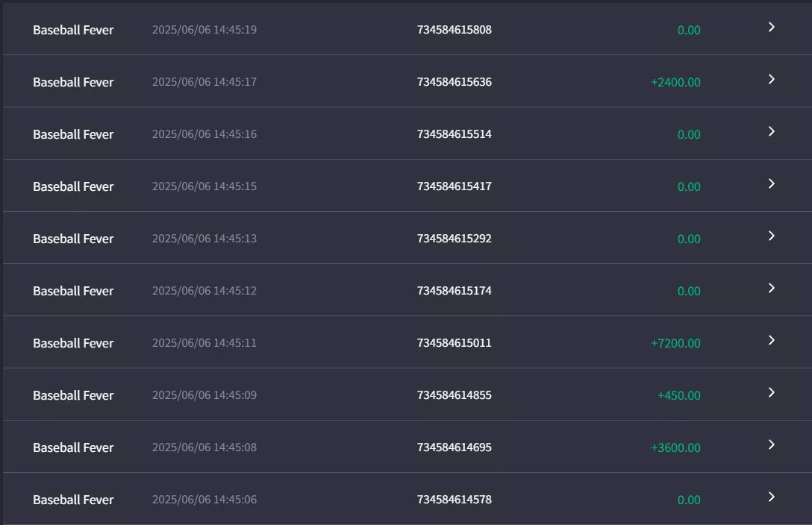Select the +2400.00 win amount

point(676,82)
